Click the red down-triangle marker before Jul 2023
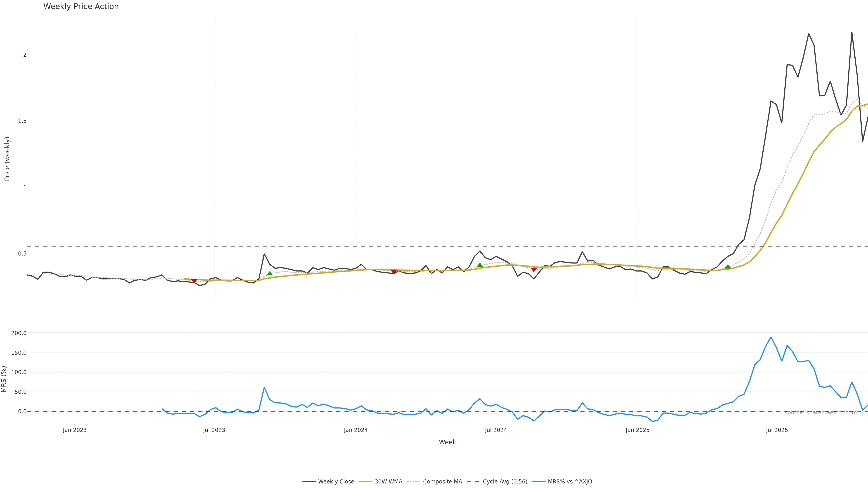The width and height of the screenshot is (868, 488). pyautogui.click(x=194, y=281)
